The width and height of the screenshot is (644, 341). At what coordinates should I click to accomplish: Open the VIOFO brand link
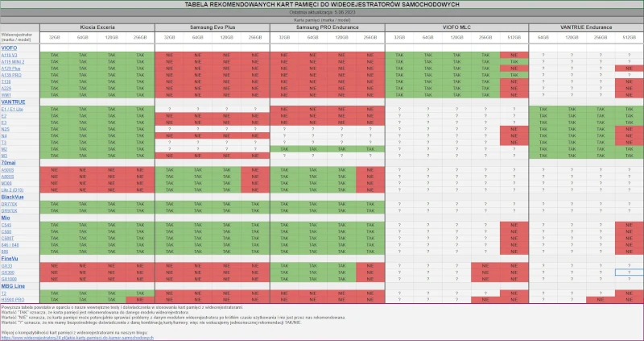tap(9, 48)
